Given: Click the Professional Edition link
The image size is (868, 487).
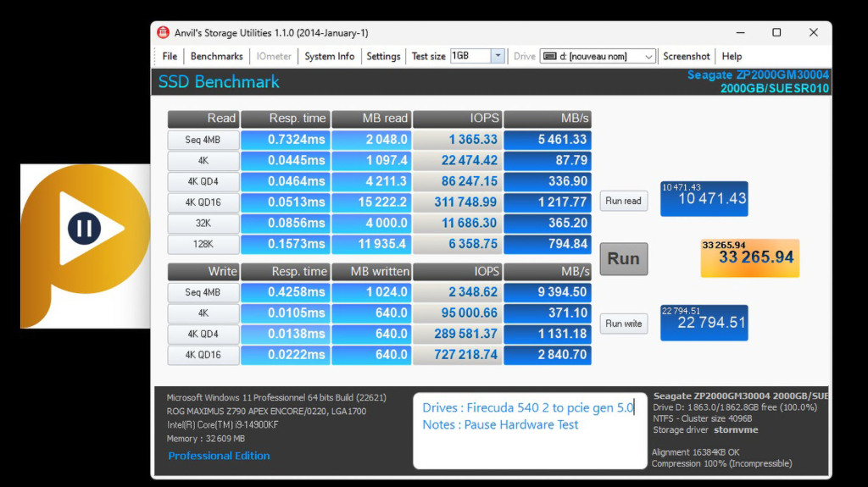Looking at the screenshot, I should coord(220,456).
